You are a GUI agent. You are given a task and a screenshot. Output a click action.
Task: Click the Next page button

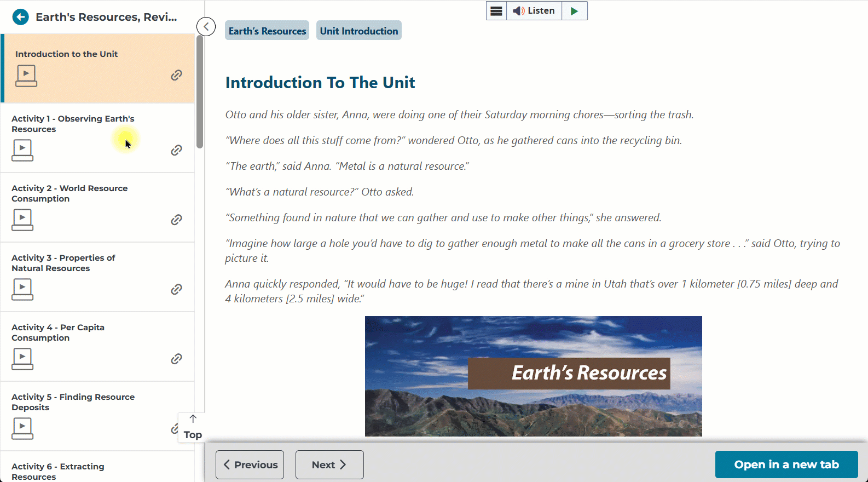pos(329,465)
